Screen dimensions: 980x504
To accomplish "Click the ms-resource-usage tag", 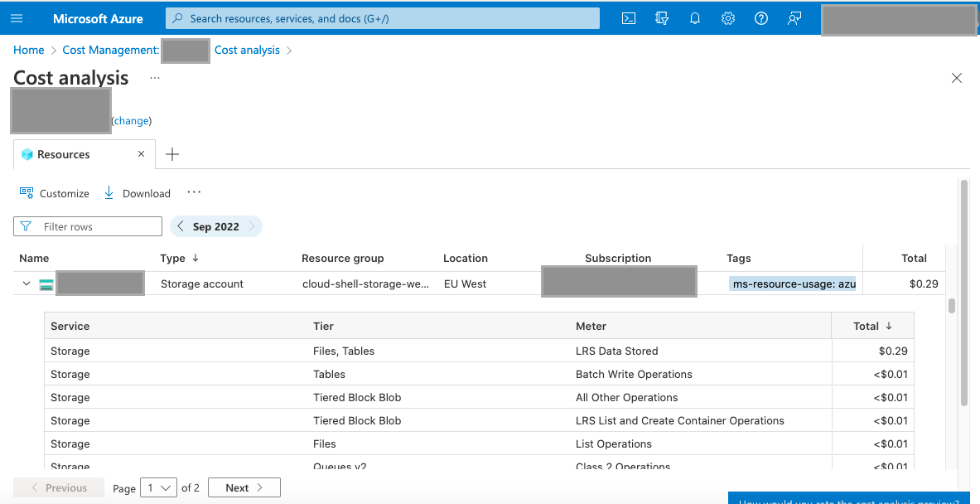I will pyautogui.click(x=792, y=283).
